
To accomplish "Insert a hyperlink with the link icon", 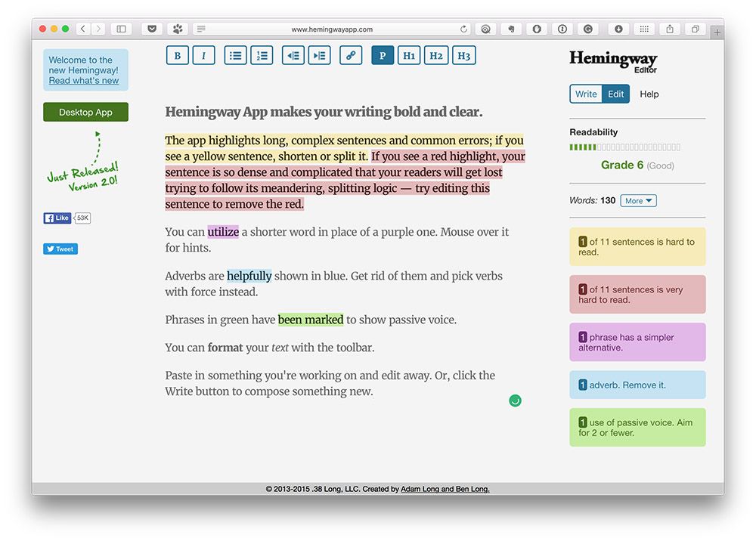I will (351, 55).
